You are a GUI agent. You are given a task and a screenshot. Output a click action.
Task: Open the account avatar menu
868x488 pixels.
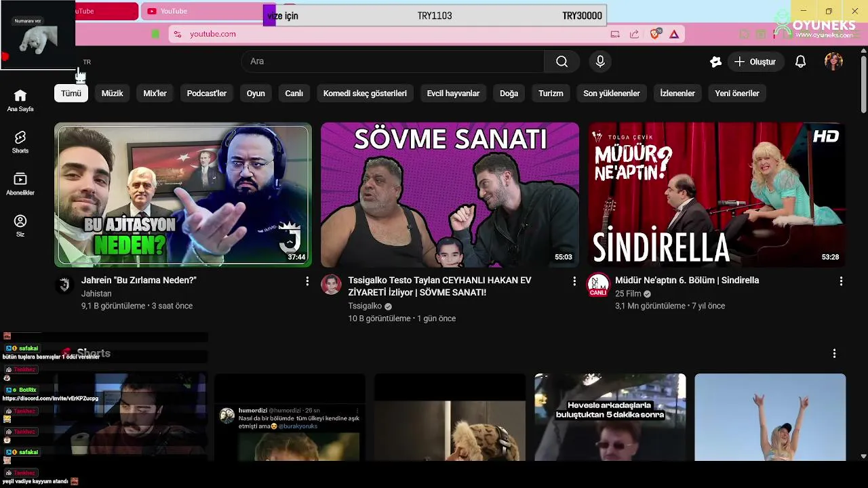[x=833, y=62]
